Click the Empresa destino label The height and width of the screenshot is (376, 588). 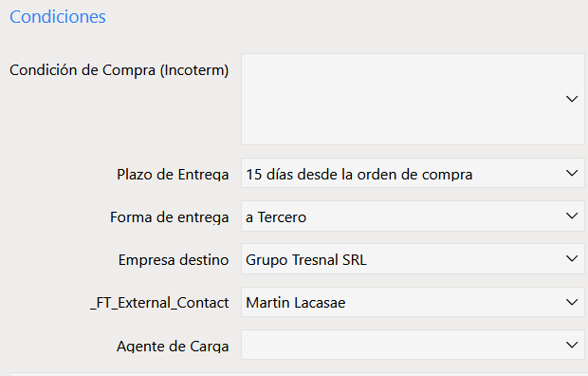(x=174, y=260)
